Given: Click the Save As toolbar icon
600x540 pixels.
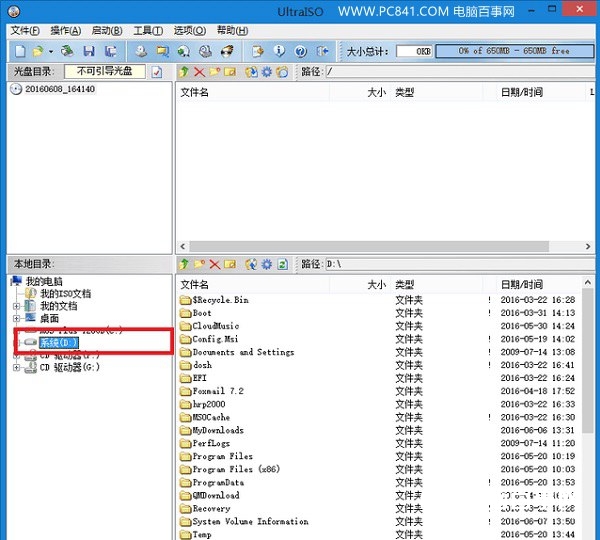Looking at the screenshot, I should 111,51.
